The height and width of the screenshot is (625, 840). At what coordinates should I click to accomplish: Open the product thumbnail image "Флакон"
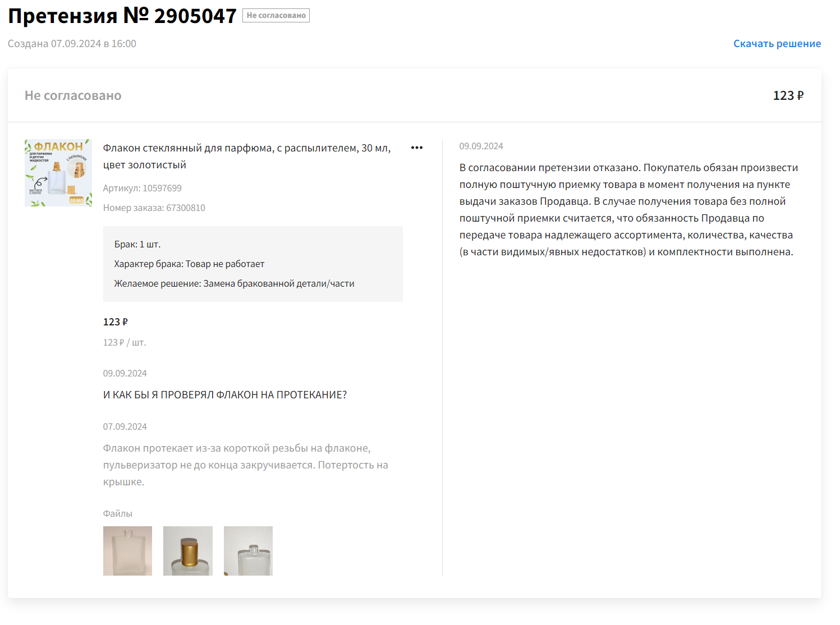[58, 173]
